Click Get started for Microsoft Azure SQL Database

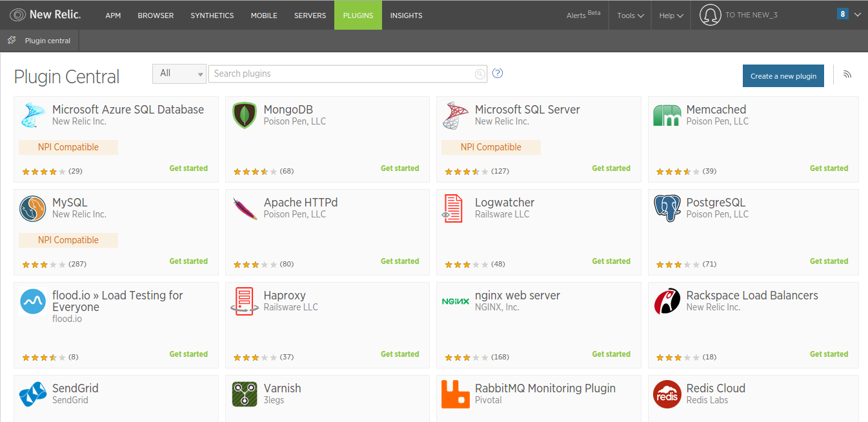(188, 168)
